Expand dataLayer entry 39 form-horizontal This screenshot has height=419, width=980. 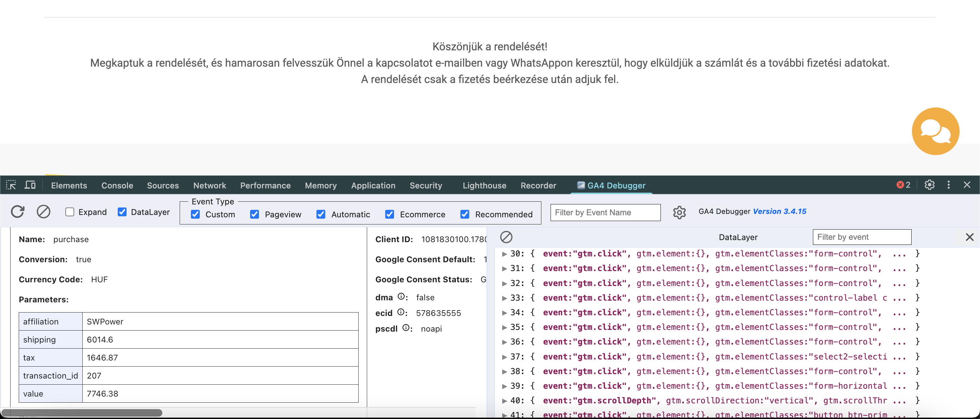(x=504, y=386)
